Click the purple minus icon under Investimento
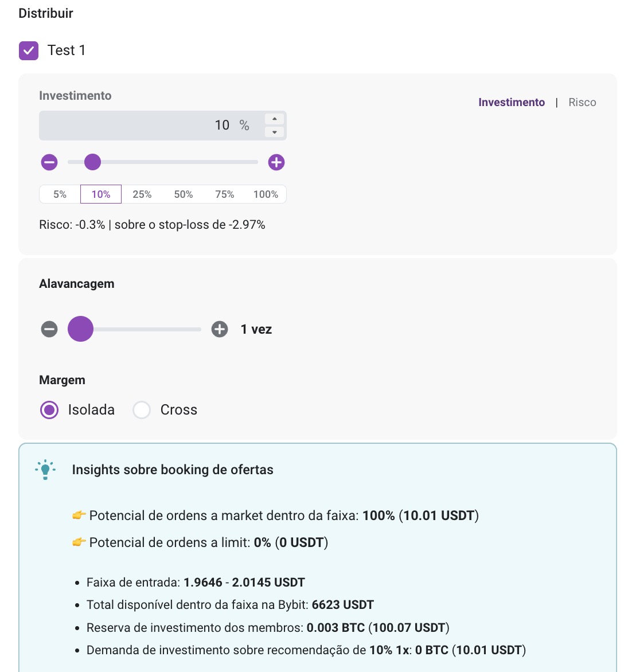624x672 pixels. (x=49, y=162)
